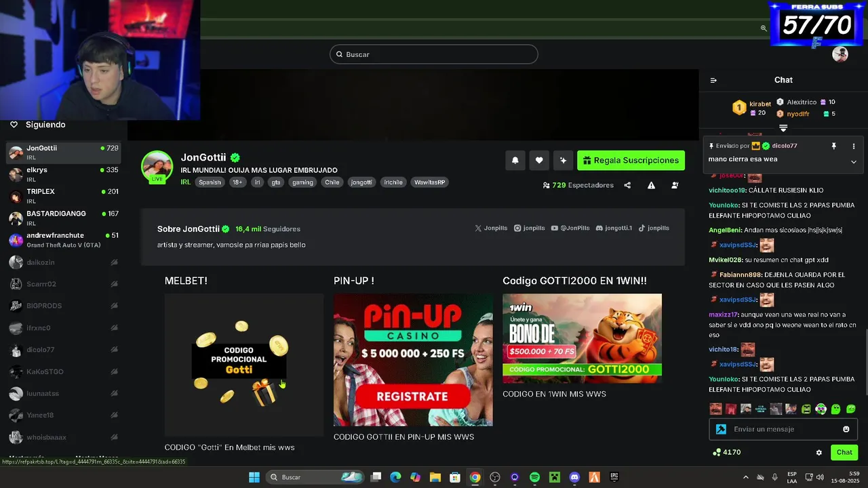Open Epic Games launcher from taskbar
Image resolution: width=868 pixels, height=488 pixels.
pos(614,477)
